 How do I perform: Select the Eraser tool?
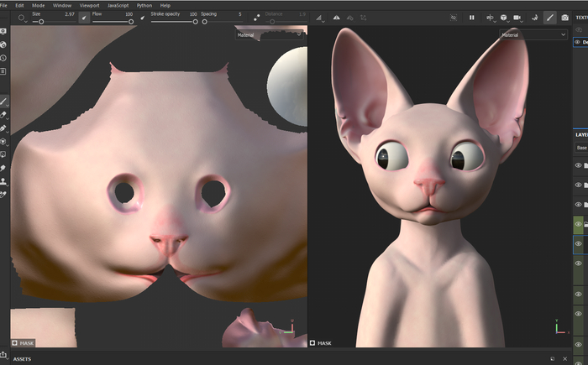[4, 115]
